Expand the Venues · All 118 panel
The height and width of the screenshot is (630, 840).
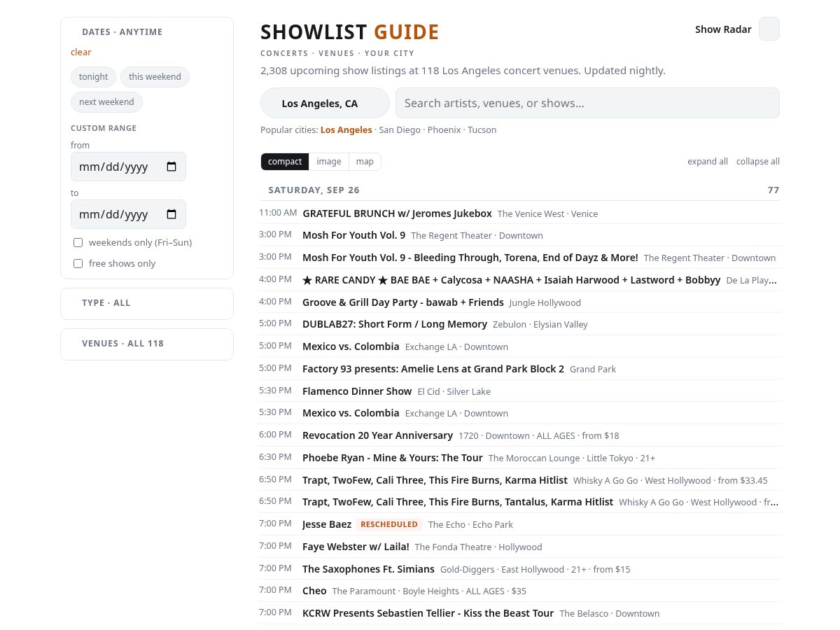point(147,344)
